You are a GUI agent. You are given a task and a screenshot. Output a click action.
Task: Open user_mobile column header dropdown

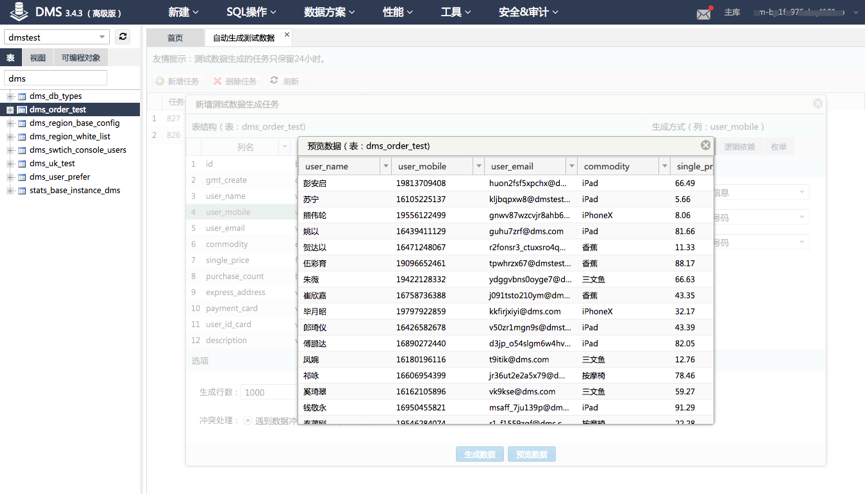[x=478, y=166]
